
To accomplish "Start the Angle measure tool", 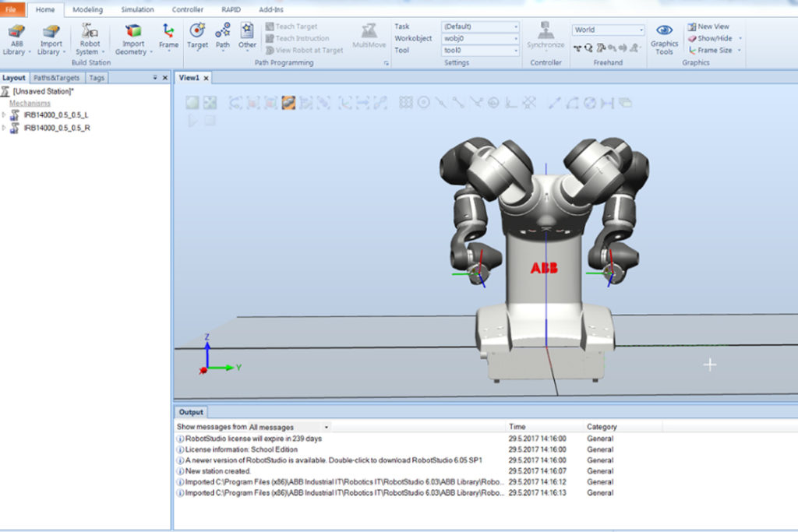I will tap(572, 103).
